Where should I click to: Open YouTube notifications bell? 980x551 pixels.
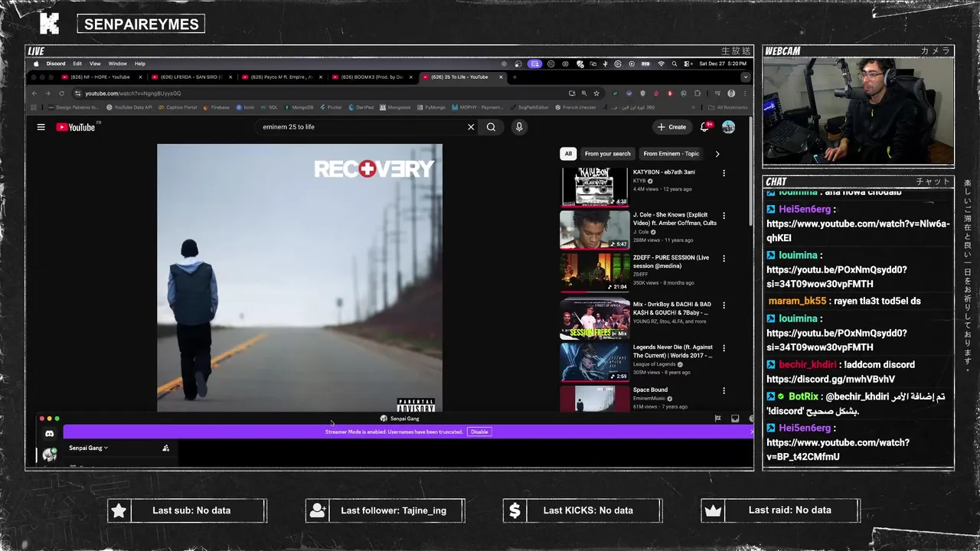(704, 127)
